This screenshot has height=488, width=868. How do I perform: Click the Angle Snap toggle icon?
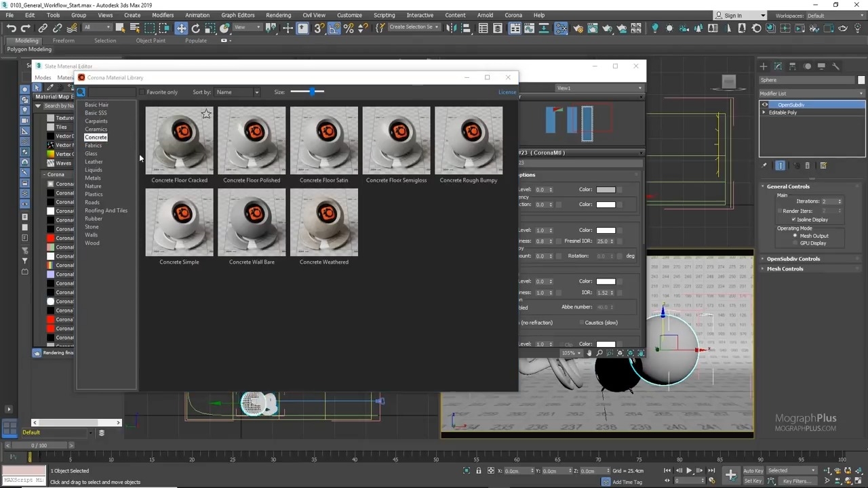[334, 28]
